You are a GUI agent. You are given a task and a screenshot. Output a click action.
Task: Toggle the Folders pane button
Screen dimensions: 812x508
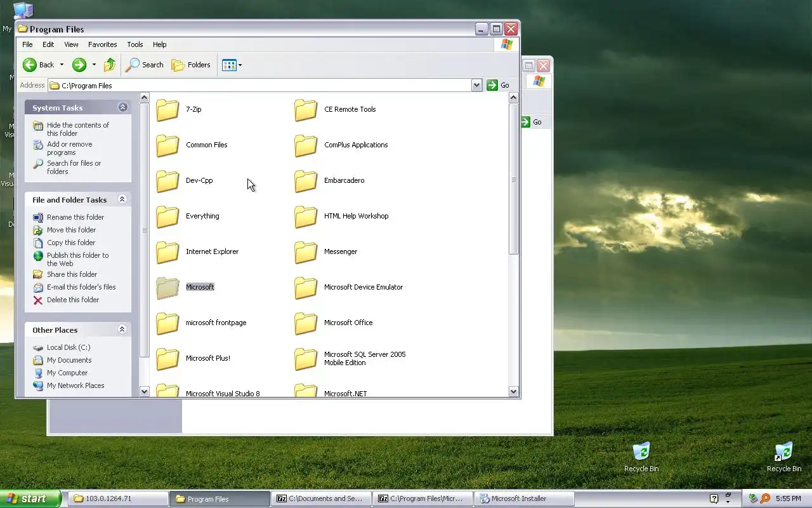[191, 65]
